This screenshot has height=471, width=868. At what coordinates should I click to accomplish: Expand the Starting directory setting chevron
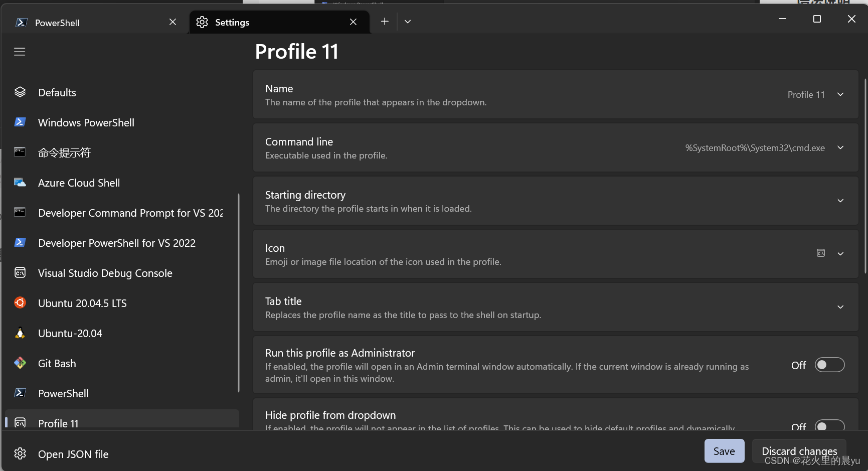[x=840, y=201]
